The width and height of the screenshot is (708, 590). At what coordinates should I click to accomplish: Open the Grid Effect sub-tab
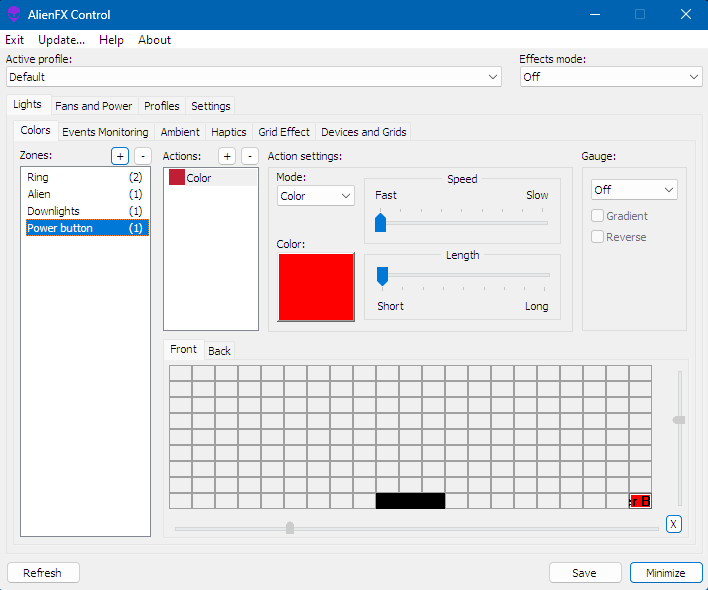284,132
